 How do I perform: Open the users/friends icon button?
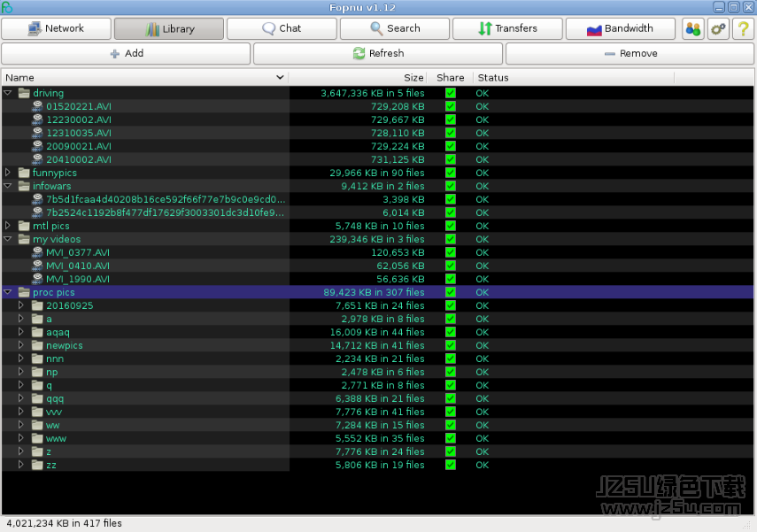pos(692,28)
